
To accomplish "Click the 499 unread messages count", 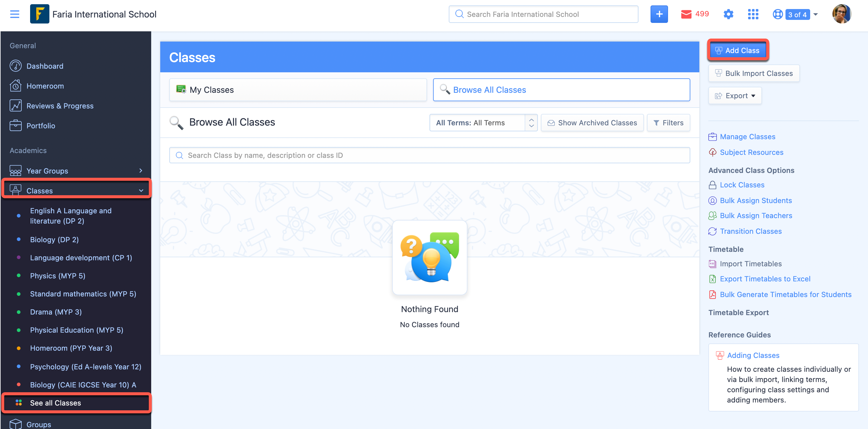I will pyautogui.click(x=702, y=14).
